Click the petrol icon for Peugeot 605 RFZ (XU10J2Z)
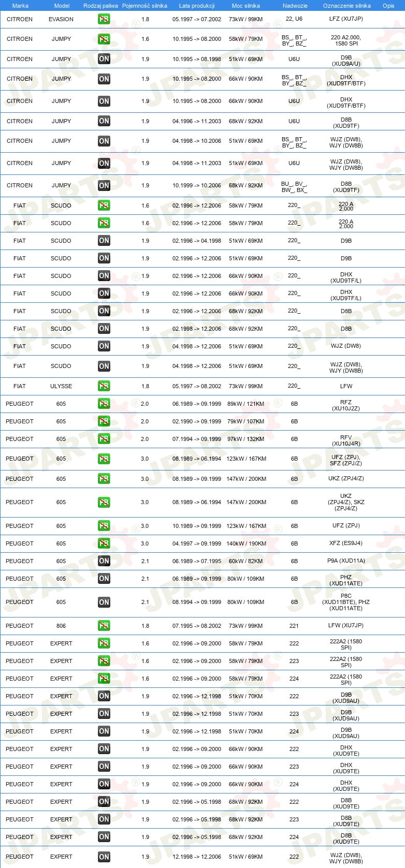 (104, 404)
